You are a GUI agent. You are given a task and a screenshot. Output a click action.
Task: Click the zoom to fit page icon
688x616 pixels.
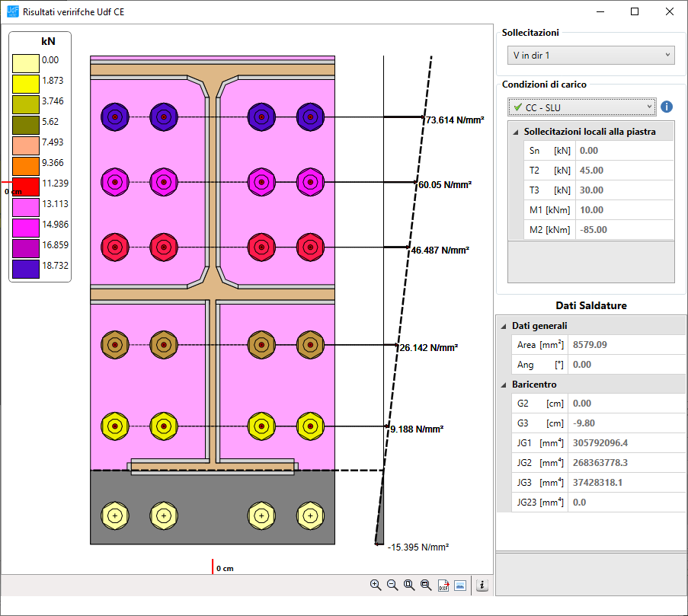(x=409, y=585)
